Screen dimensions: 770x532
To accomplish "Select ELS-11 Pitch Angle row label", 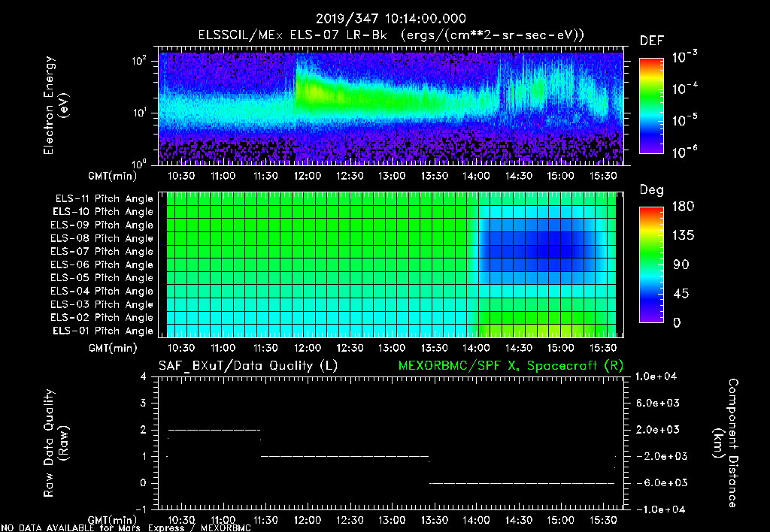I will coord(104,199).
